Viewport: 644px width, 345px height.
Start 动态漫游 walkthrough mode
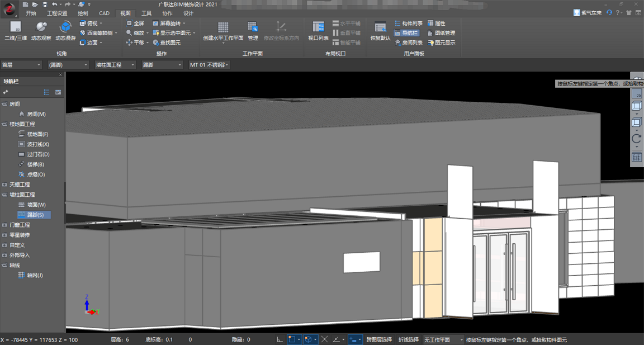point(65,27)
